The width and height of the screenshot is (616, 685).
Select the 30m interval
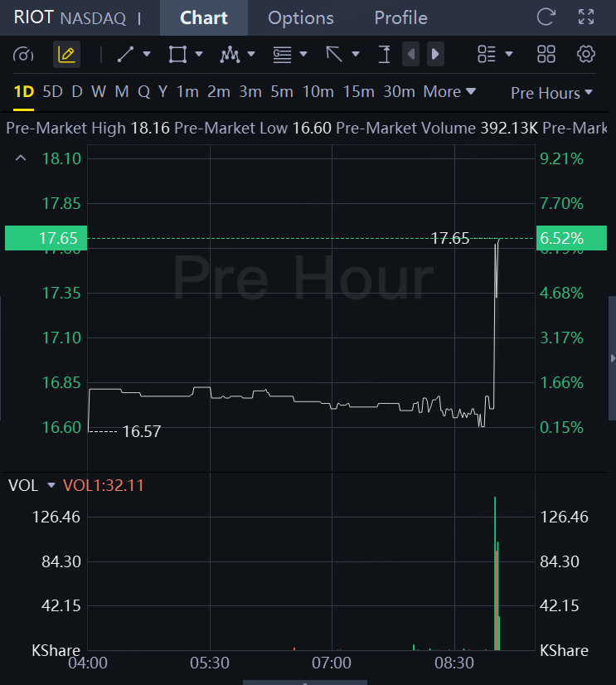pyautogui.click(x=399, y=92)
